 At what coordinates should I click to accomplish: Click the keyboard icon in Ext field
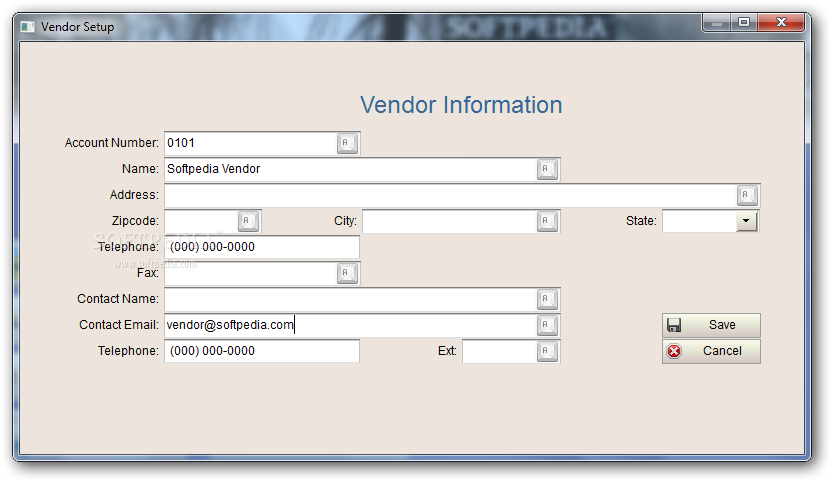547,351
